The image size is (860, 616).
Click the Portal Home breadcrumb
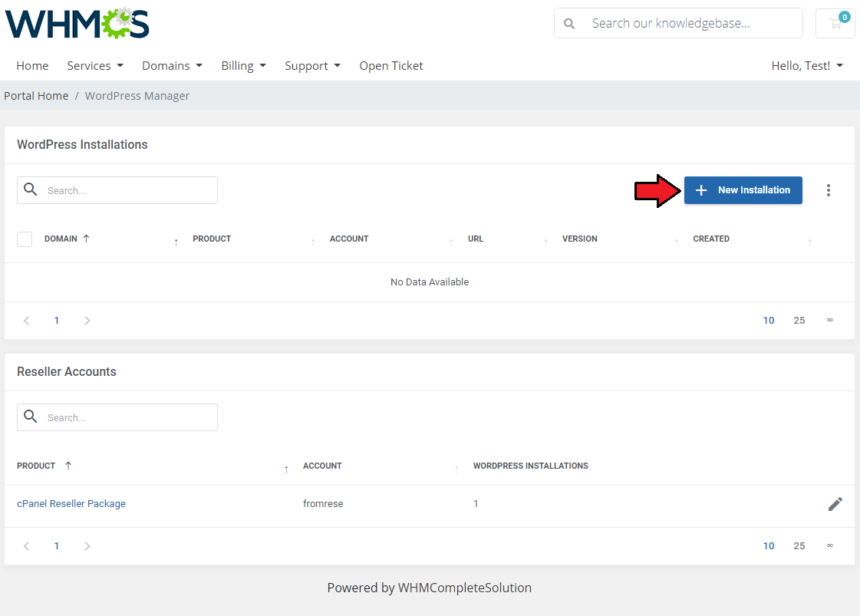[x=36, y=96]
